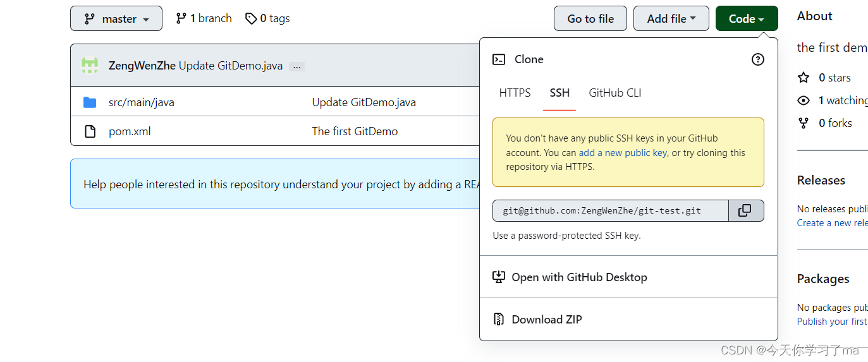The image size is (868, 362).
Task: Open the Add file dropdown
Action: pos(671,18)
